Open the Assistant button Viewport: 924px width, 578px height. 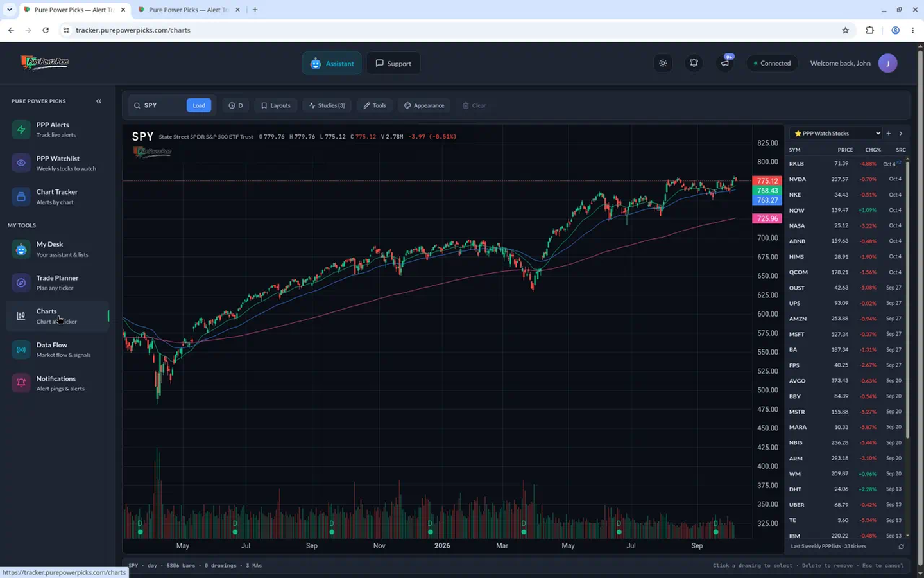tap(332, 63)
